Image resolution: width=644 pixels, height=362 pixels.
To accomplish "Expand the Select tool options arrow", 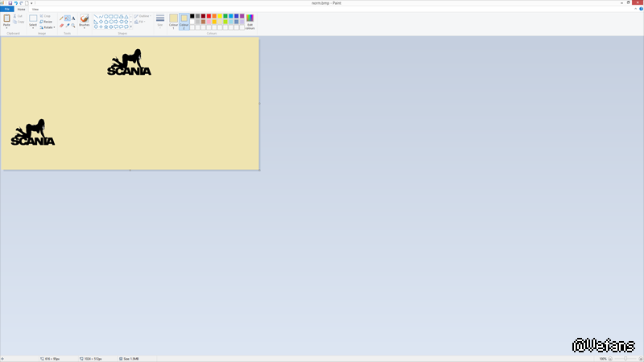I will (x=33, y=28).
